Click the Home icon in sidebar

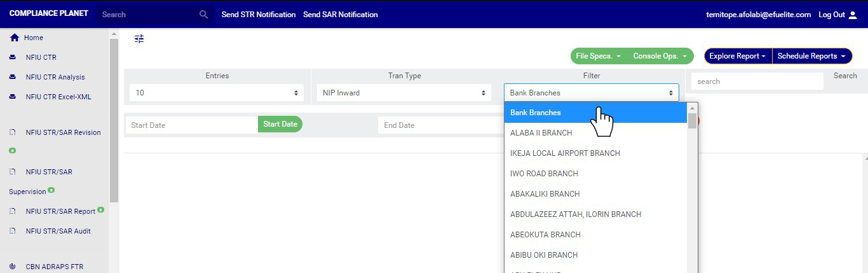[14, 38]
